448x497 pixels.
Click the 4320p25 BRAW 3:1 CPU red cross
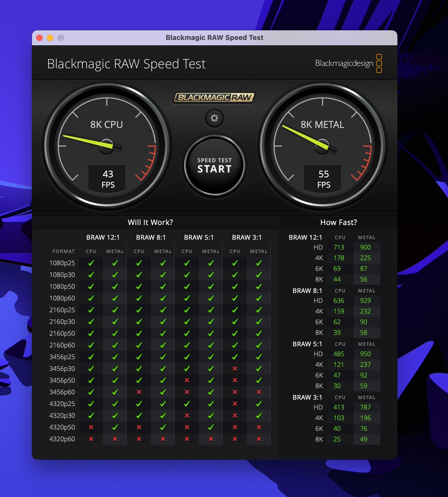click(235, 404)
